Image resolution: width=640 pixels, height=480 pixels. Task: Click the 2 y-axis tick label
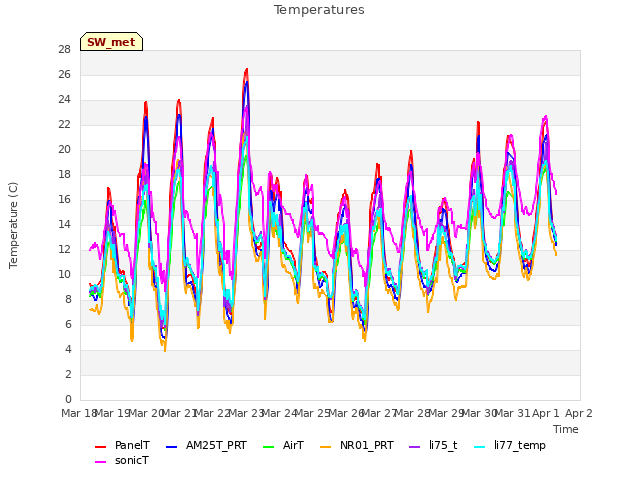68,374
